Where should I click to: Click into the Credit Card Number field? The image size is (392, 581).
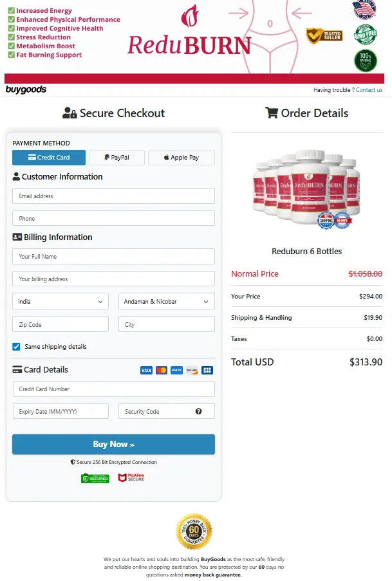pyautogui.click(x=113, y=389)
